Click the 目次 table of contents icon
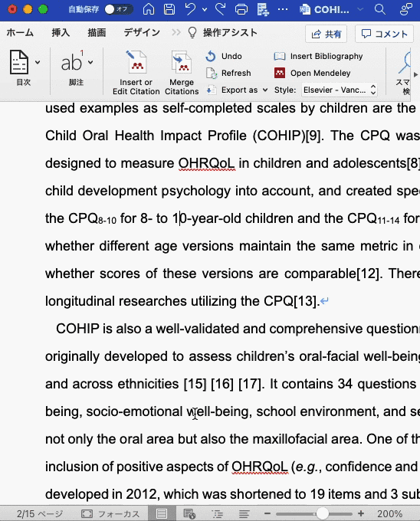The height and width of the screenshot is (521, 420). tap(19, 62)
